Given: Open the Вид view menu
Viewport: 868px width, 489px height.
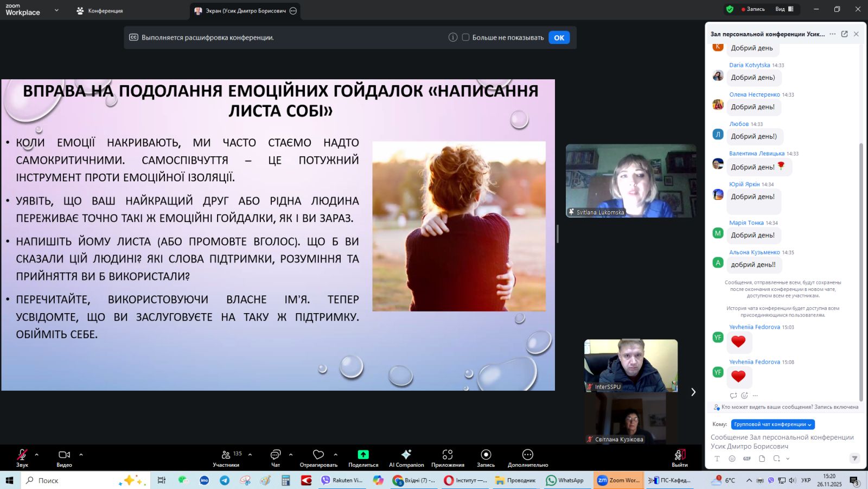Looking at the screenshot, I should click(784, 9).
